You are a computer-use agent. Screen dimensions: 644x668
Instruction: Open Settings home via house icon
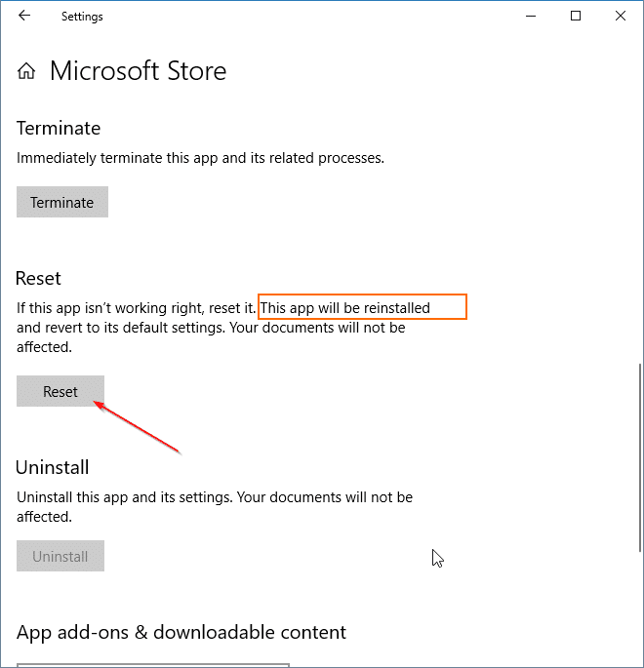tap(26, 71)
